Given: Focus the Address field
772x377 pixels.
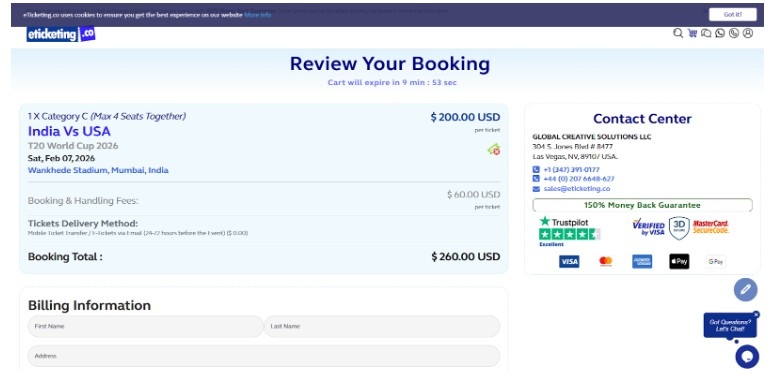Looking at the screenshot, I should pyautogui.click(x=264, y=356).
